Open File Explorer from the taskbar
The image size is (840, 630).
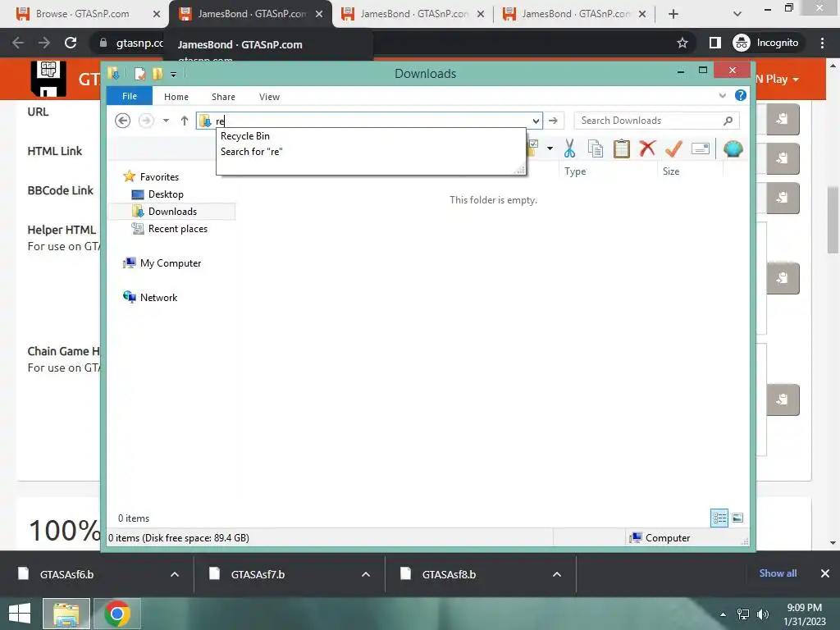[66, 614]
